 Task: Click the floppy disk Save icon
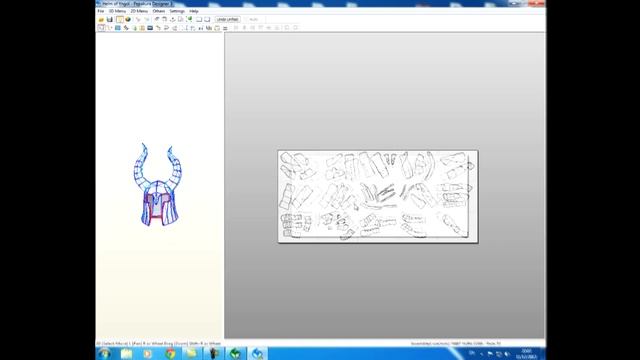(x=109, y=19)
